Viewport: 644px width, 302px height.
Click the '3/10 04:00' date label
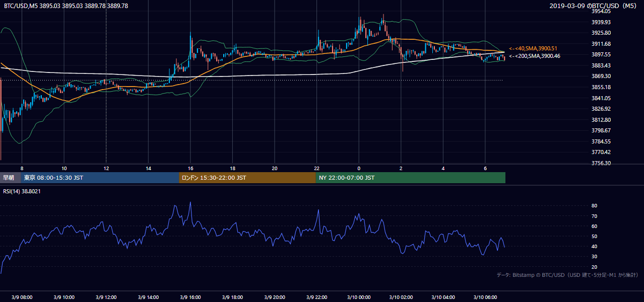tap(442, 297)
